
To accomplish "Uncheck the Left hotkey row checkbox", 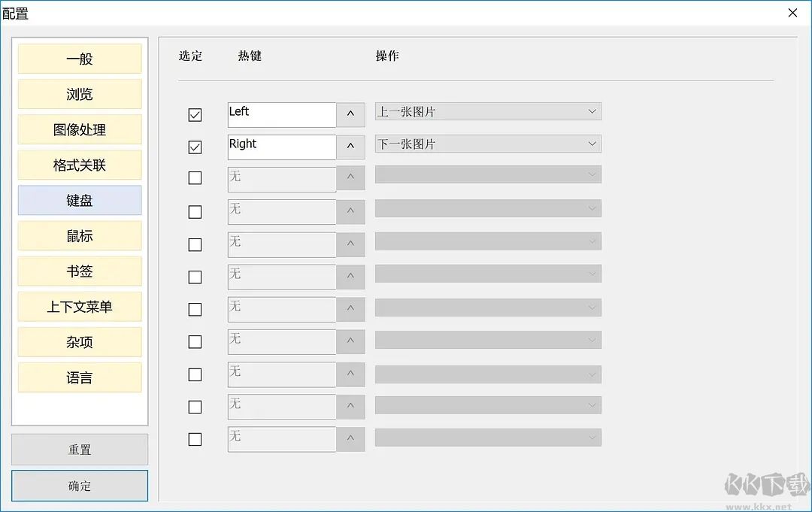I will point(195,114).
